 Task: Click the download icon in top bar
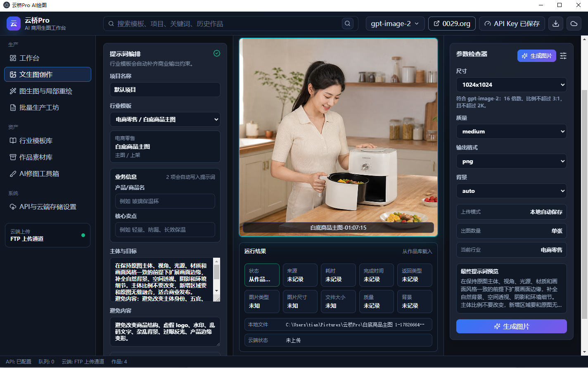tap(556, 24)
